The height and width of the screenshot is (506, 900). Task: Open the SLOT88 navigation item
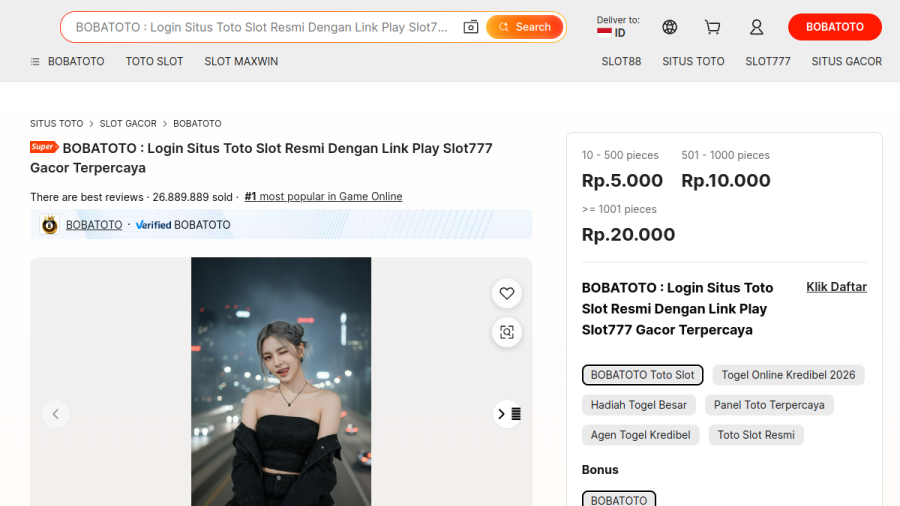(621, 61)
